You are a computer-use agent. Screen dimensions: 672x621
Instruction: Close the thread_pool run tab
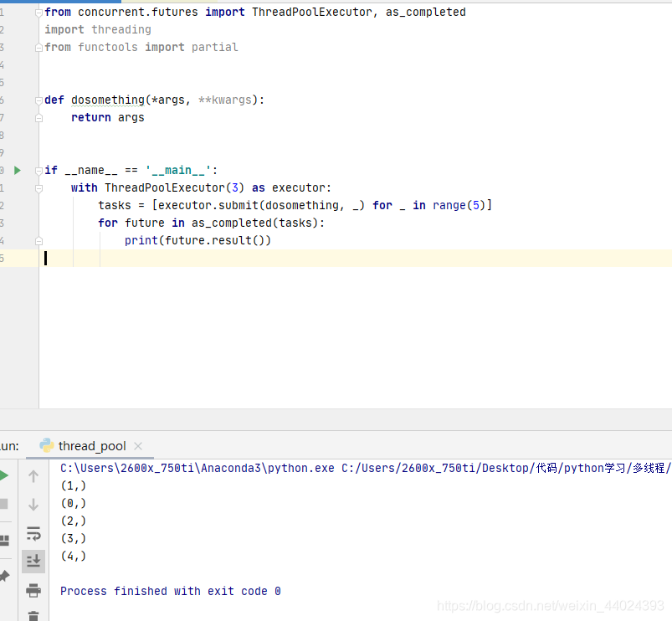(x=138, y=446)
